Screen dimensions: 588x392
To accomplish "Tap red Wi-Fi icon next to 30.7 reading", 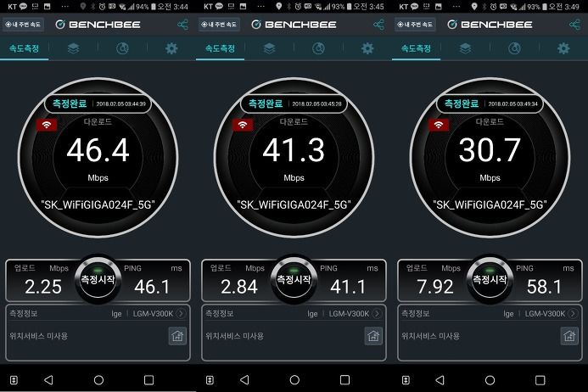I will pyautogui.click(x=439, y=125).
